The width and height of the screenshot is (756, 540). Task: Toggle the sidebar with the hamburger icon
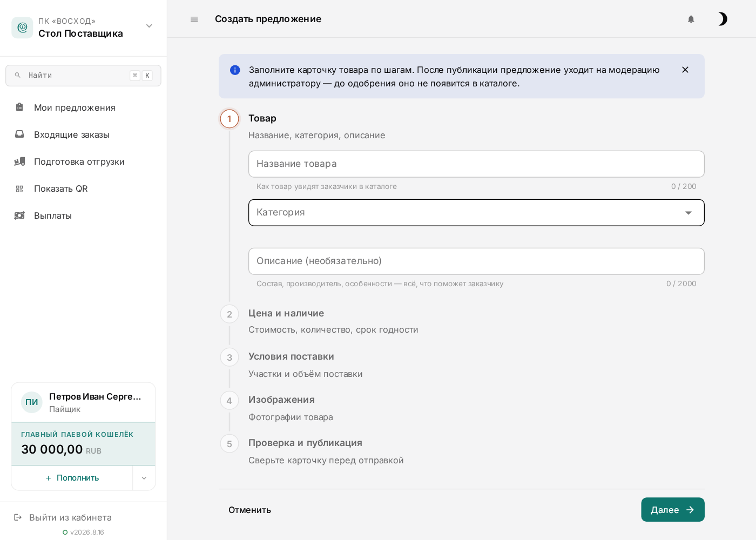click(194, 19)
